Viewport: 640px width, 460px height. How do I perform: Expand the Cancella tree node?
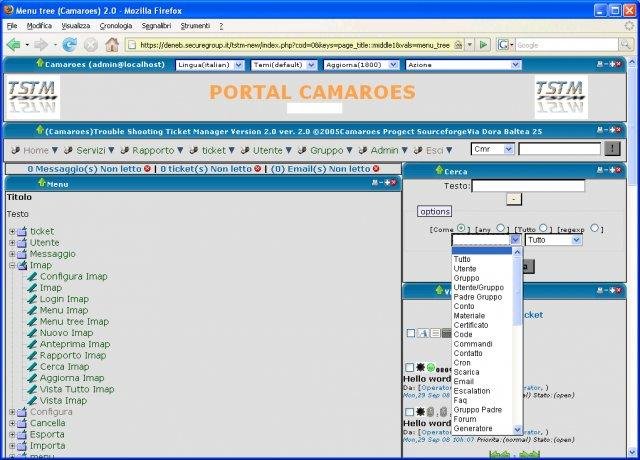12,423
